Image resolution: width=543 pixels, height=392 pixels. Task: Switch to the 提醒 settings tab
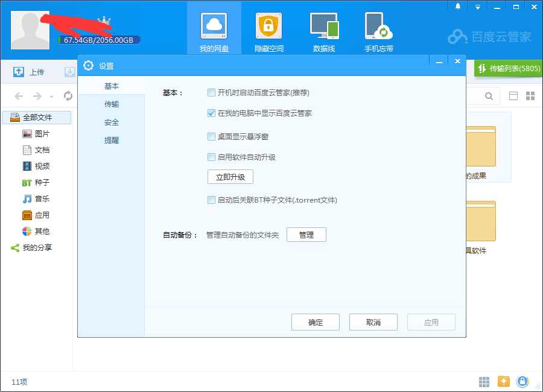111,141
